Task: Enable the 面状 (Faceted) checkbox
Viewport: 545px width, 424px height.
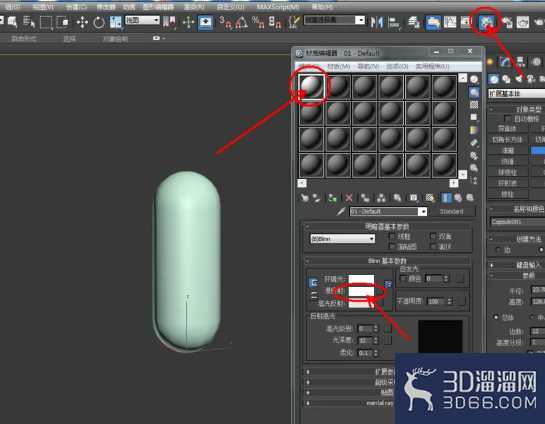Action: tap(433, 247)
